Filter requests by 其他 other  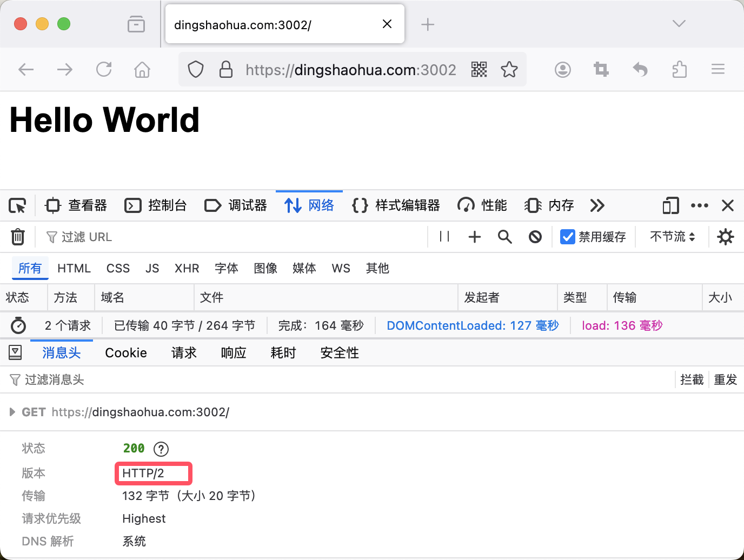click(377, 268)
